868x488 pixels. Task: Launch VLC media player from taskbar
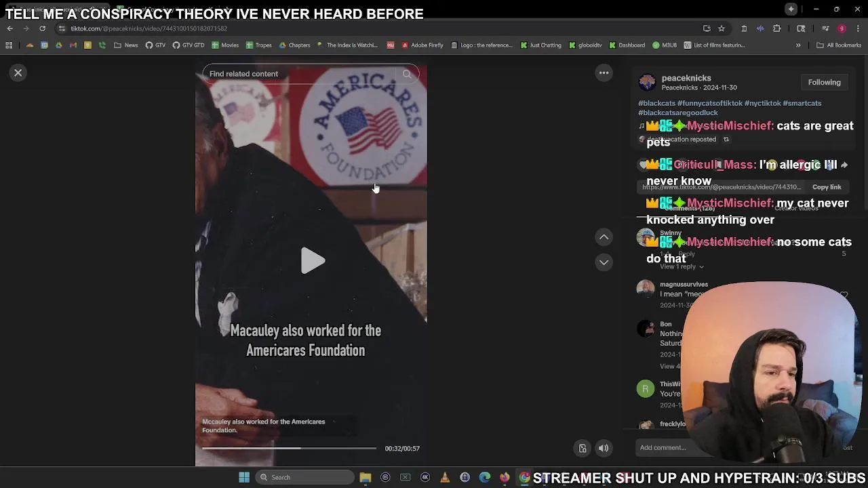[x=445, y=477]
